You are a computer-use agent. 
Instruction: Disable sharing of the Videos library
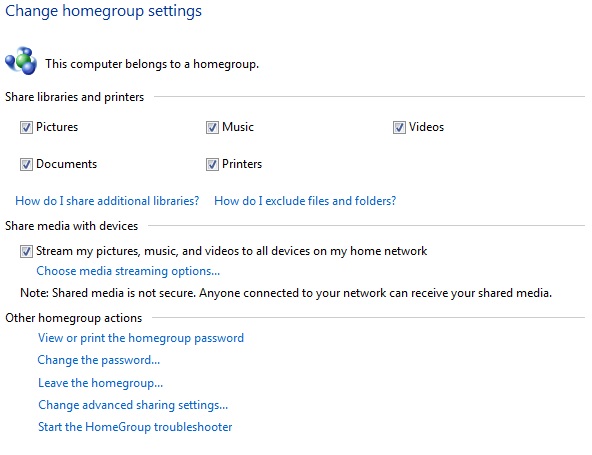point(399,128)
